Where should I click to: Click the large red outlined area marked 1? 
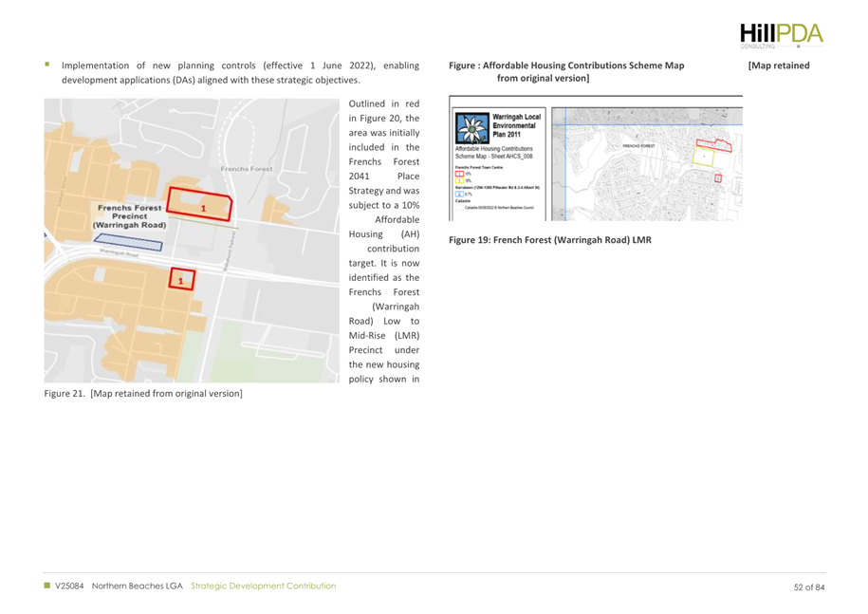point(199,207)
